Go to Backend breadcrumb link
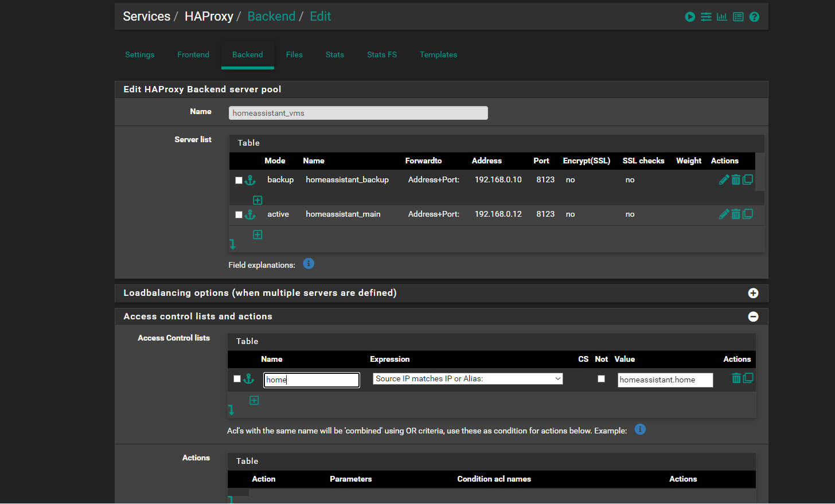The width and height of the screenshot is (835, 504). click(271, 17)
